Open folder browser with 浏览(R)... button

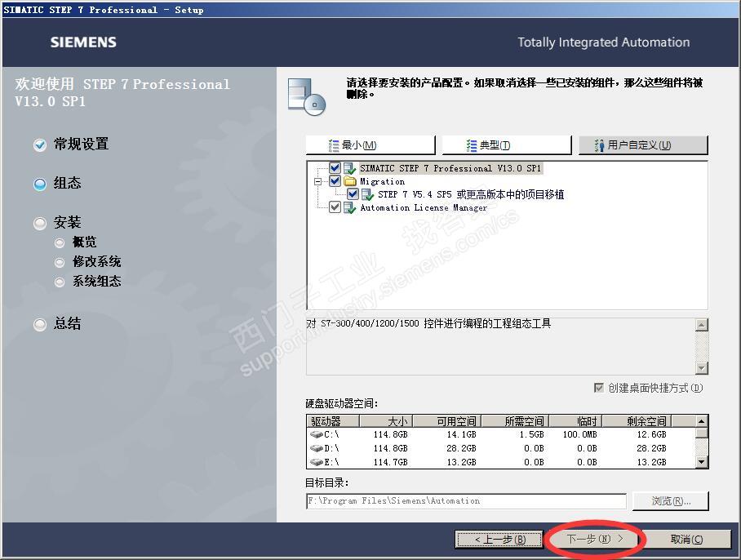pyautogui.click(x=671, y=501)
